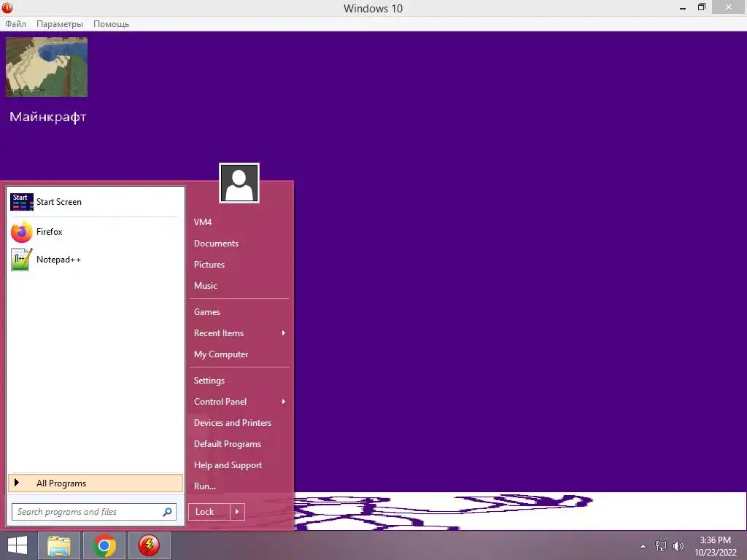The height and width of the screenshot is (560, 747).
Task: Click the Lock button
Action: click(209, 512)
